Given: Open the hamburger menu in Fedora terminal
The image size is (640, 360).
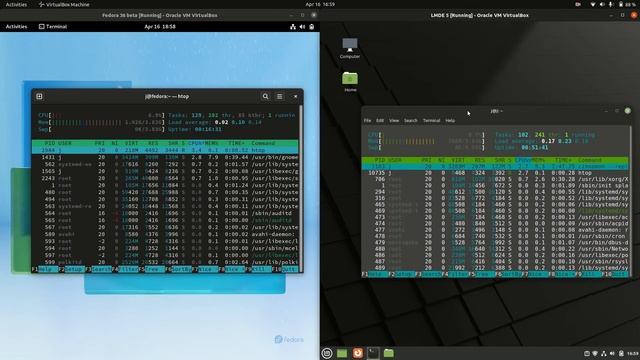Looking at the screenshot, I should point(280,96).
